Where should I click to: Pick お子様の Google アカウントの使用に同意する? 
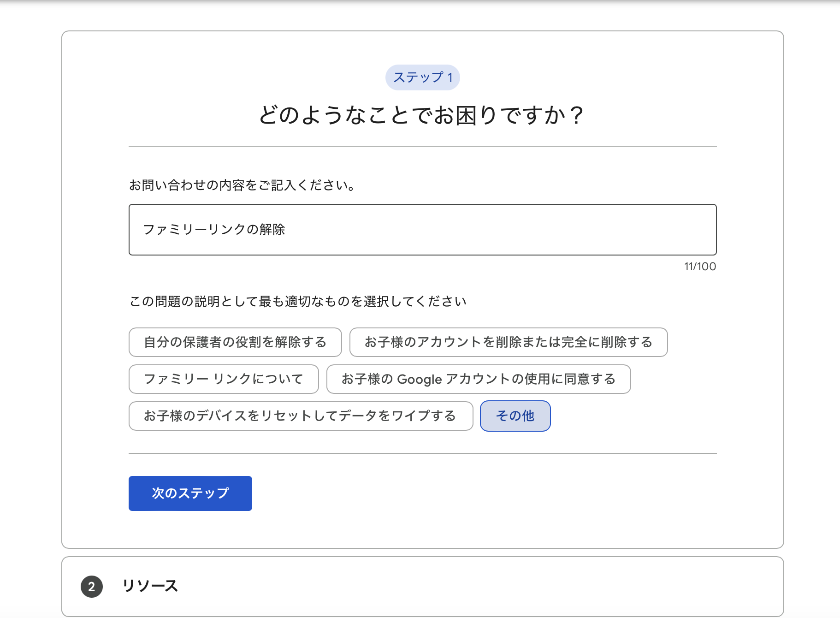tap(478, 379)
